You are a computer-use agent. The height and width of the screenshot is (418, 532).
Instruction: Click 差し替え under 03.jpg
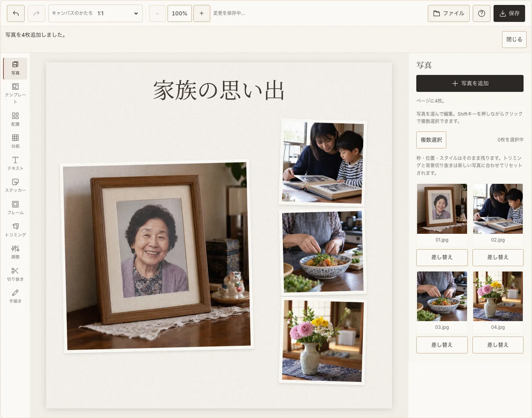tap(442, 345)
